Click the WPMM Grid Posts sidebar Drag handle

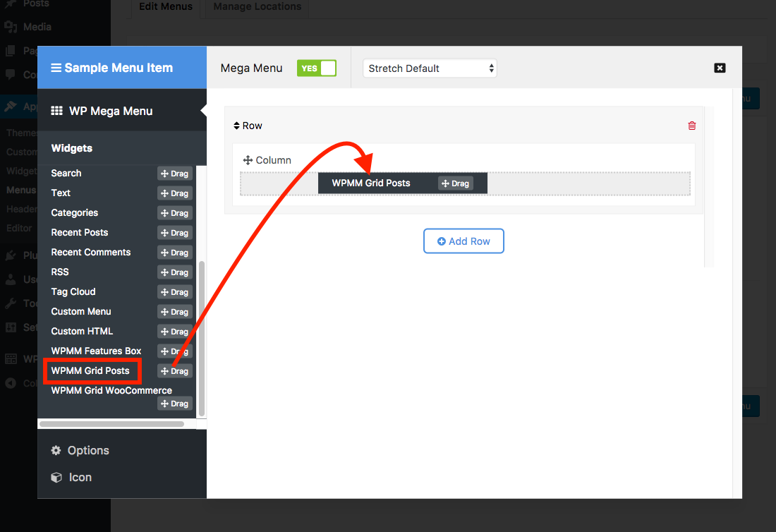(175, 371)
